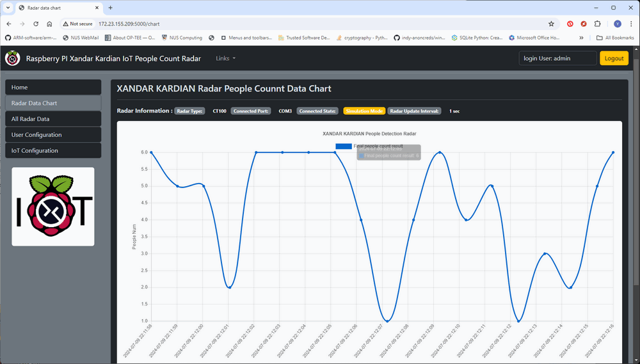Open the browser extensions puzzle icon

click(598, 24)
